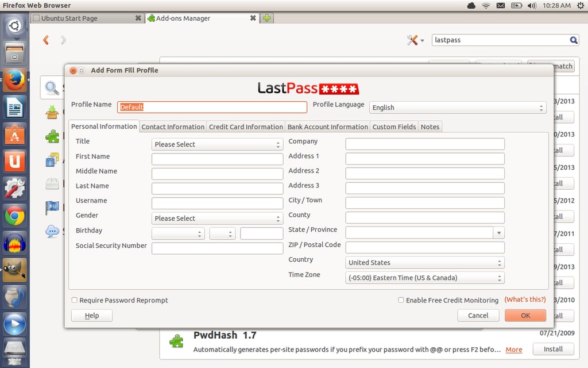The image size is (588, 368).
Task: Click the Profile Name field
Action: 212,107
